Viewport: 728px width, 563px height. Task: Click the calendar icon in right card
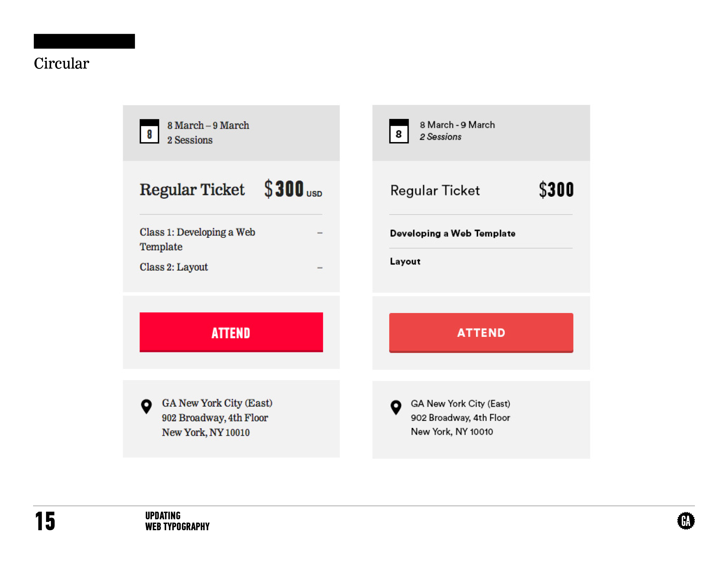(399, 131)
